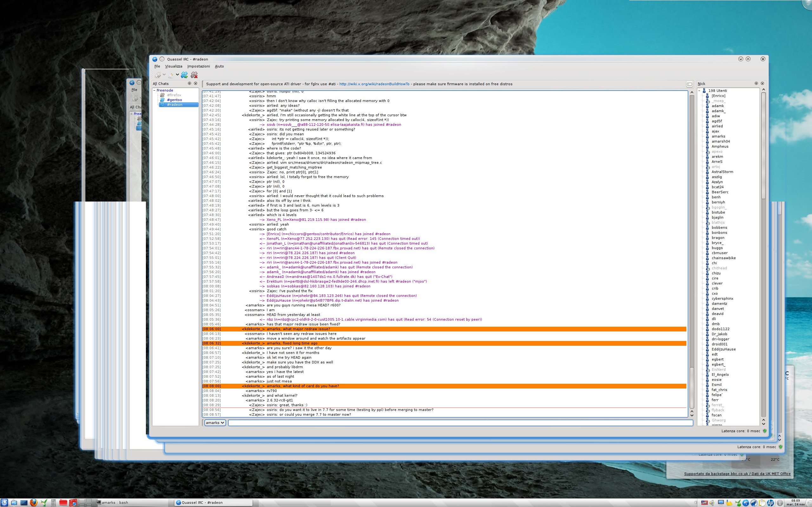
Task: Open the Visualizza menu
Action: pos(174,67)
